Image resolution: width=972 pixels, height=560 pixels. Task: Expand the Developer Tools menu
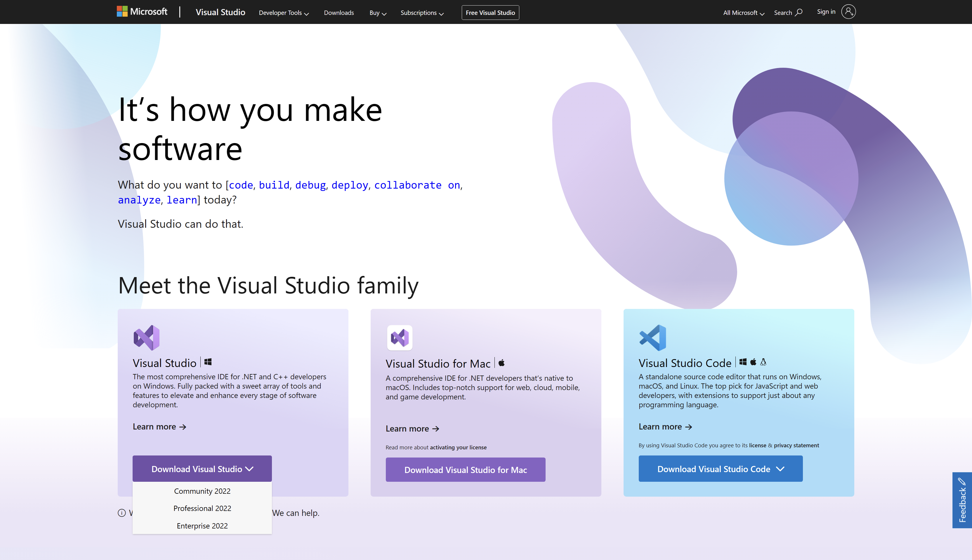coord(284,13)
